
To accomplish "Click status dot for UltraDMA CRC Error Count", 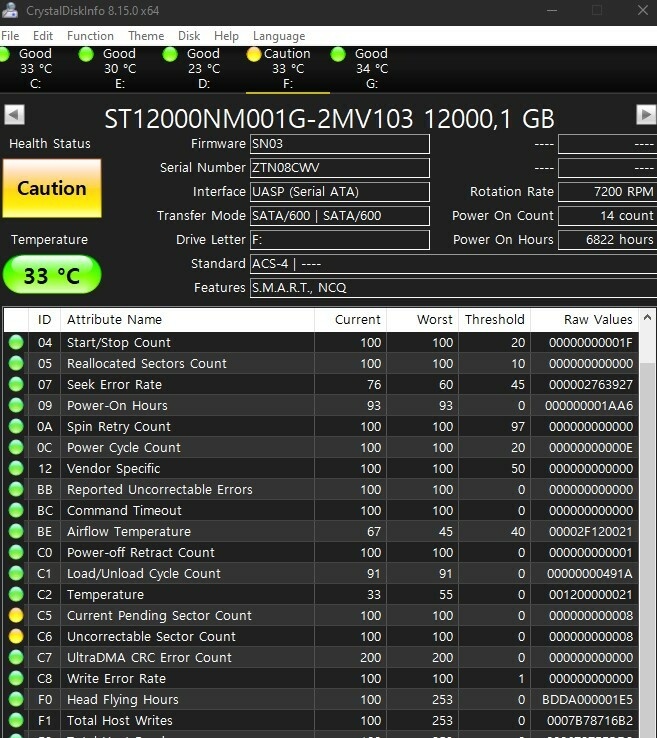I will tap(16, 657).
